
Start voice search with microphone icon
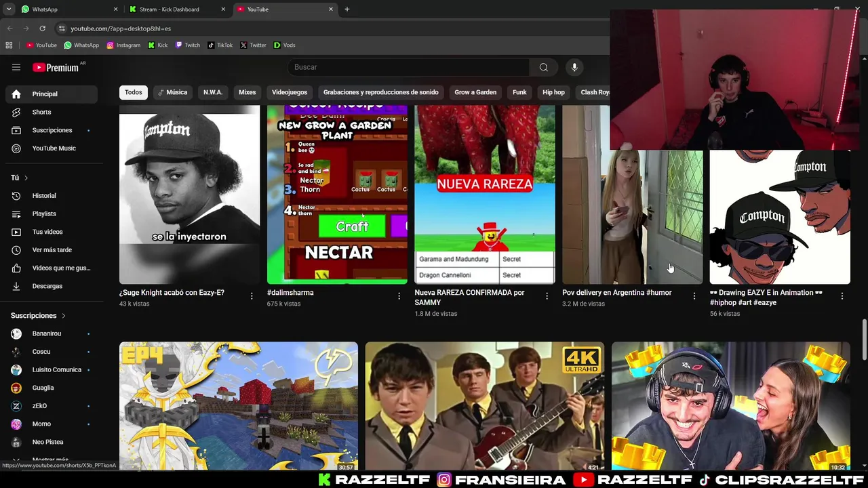coord(574,67)
